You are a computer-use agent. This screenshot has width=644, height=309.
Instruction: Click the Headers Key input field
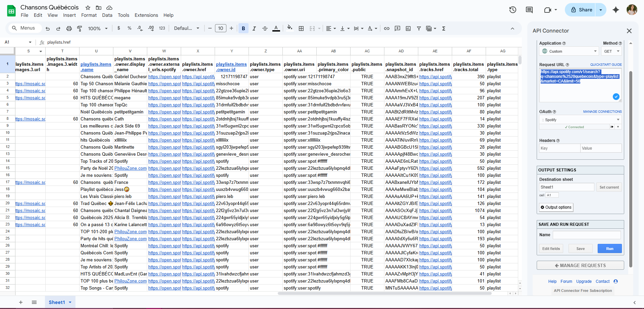(x=559, y=148)
